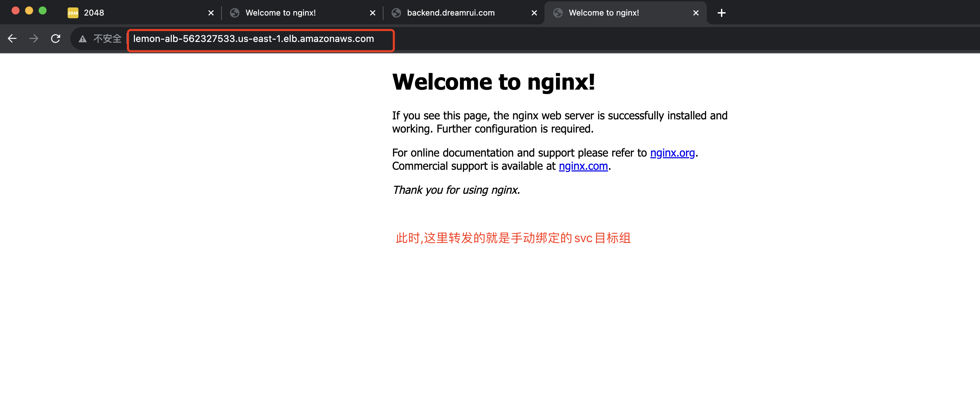This screenshot has height=397, width=980.
Task: Click the 2048 tab favicon
Action: pyautogui.click(x=73, y=13)
